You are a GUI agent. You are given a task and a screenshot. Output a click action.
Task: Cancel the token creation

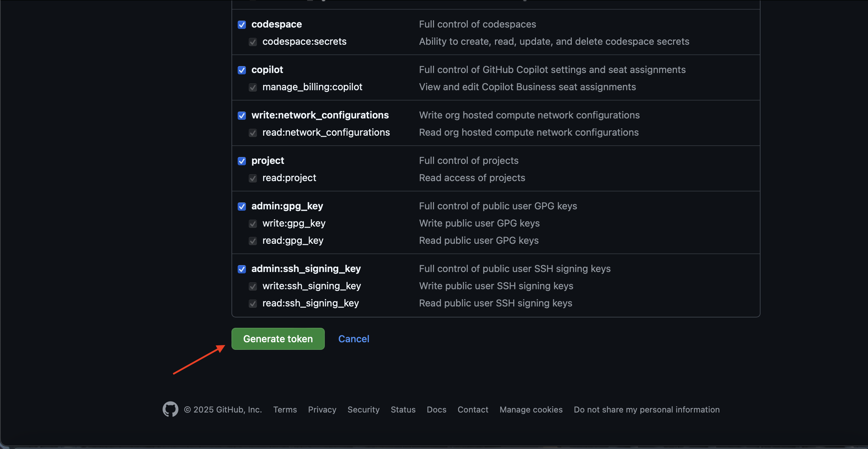pyautogui.click(x=354, y=339)
